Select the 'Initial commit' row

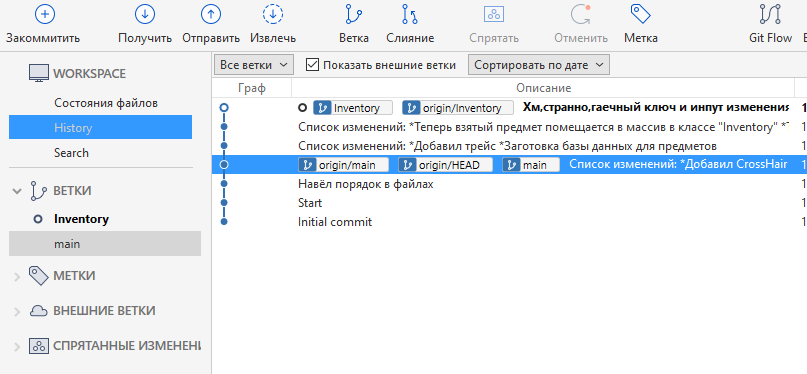[x=335, y=222]
